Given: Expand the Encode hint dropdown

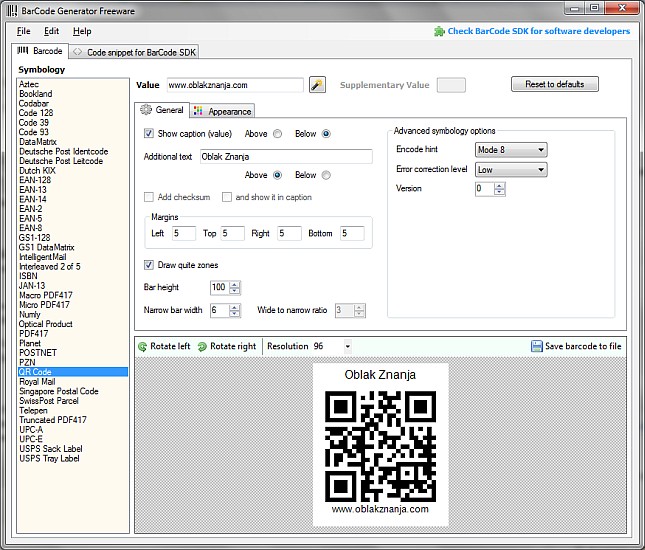Looking at the screenshot, I should pyautogui.click(x=540, y=150).
